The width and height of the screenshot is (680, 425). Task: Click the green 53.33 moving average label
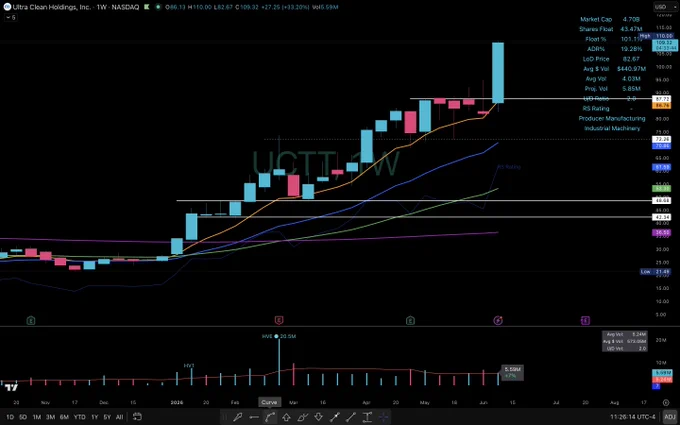[x=661, y=189]
